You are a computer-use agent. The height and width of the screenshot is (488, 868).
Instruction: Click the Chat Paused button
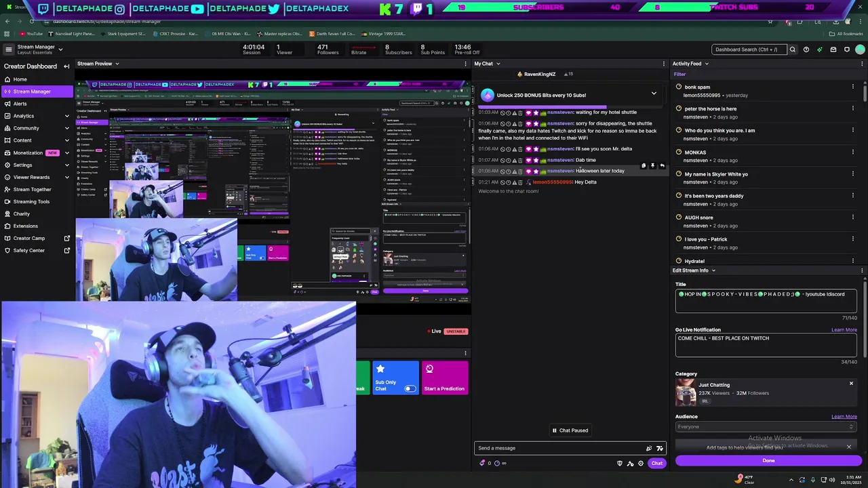(570, 430)
